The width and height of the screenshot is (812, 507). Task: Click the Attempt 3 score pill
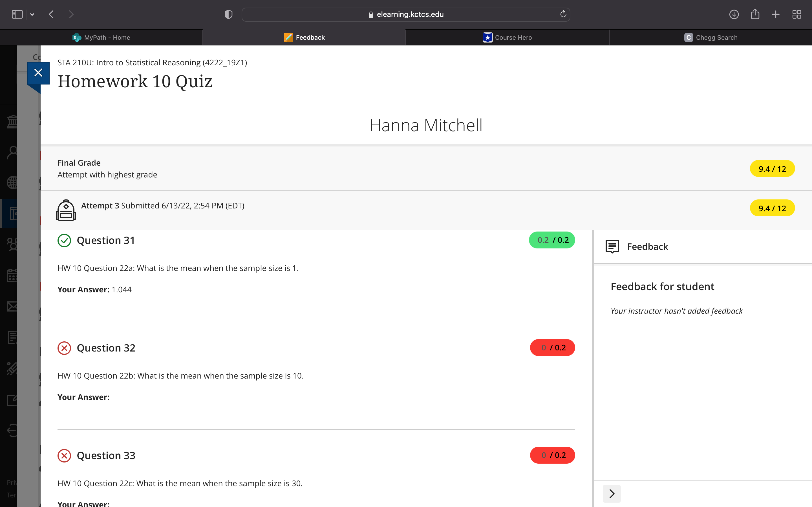pyautogui.click(x=772, y=208)
